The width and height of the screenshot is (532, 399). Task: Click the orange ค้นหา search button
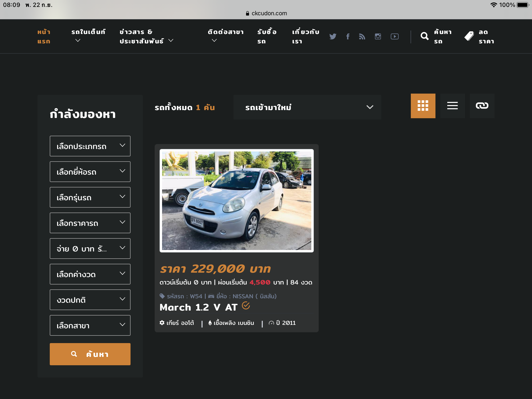click(90, 354)
